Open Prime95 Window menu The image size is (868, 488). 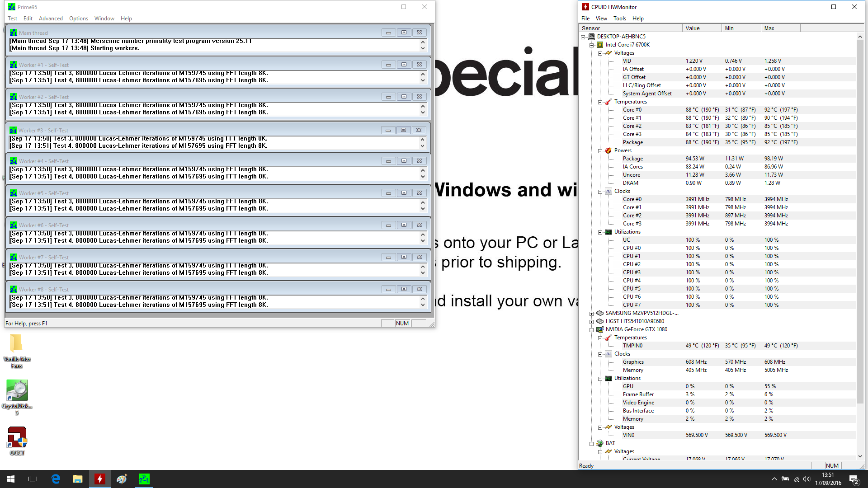104,19
